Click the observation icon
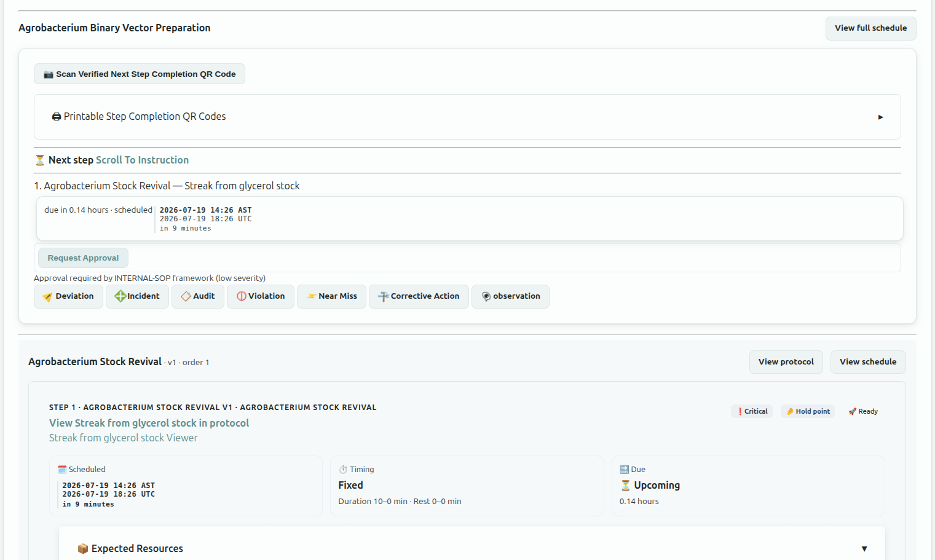Image resolution: width=935 pixels, height=560 pixels. click(x=486, y=296)
